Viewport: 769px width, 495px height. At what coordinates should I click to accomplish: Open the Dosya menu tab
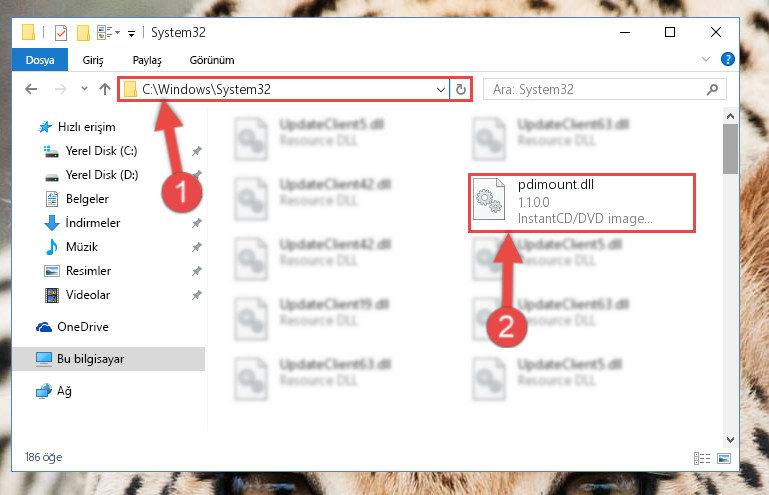40,60
